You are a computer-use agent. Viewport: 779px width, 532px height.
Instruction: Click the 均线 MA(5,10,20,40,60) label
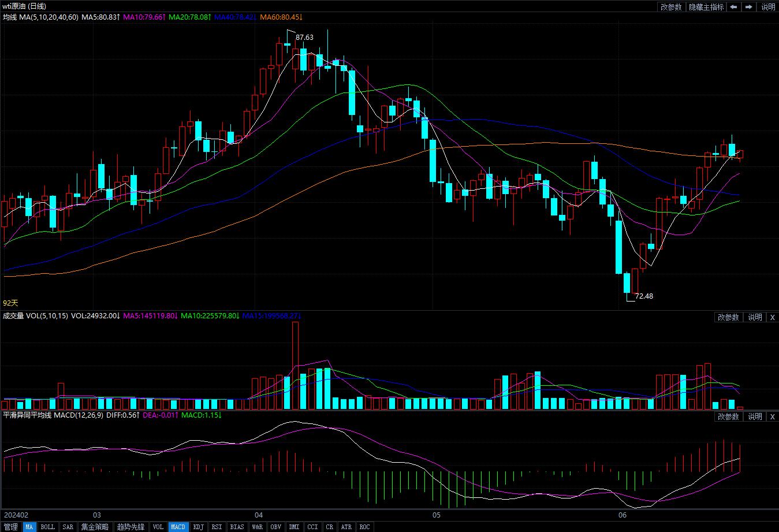[40, 17]
